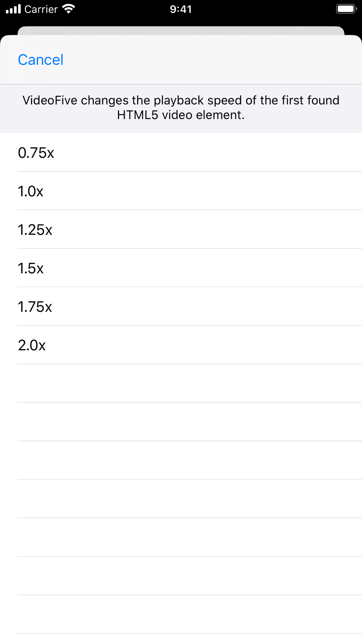Viewport: 362px width, 644px height.
Task: Tap the second empty row below 2.0x
Action: [x=181, y=422]
